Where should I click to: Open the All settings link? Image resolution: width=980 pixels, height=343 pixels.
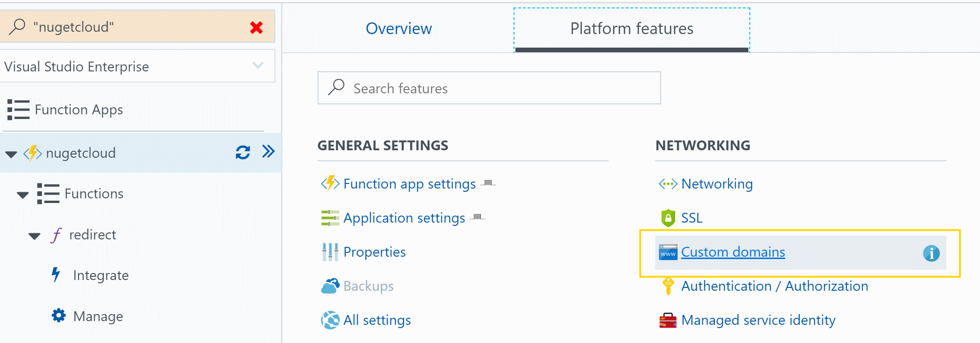(377, 321)
